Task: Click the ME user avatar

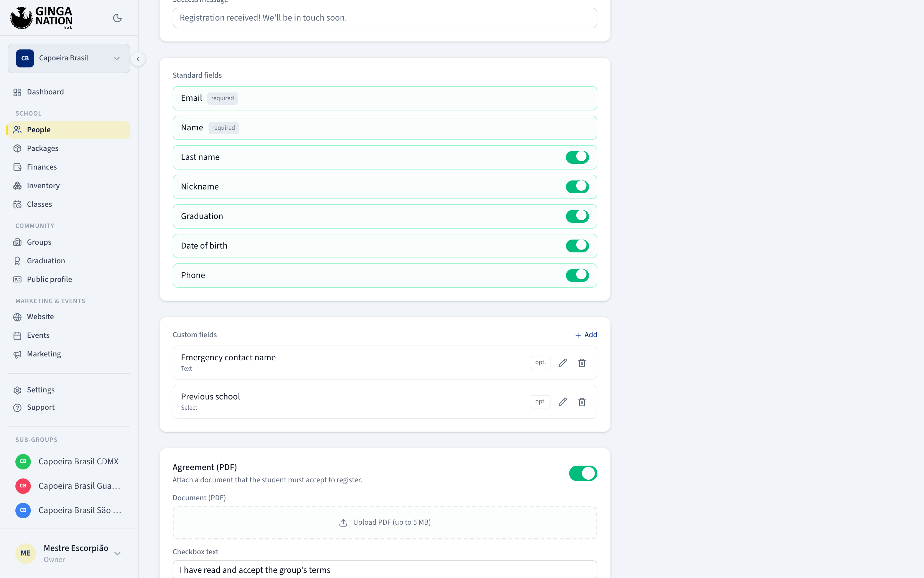Action: point(26,553)
